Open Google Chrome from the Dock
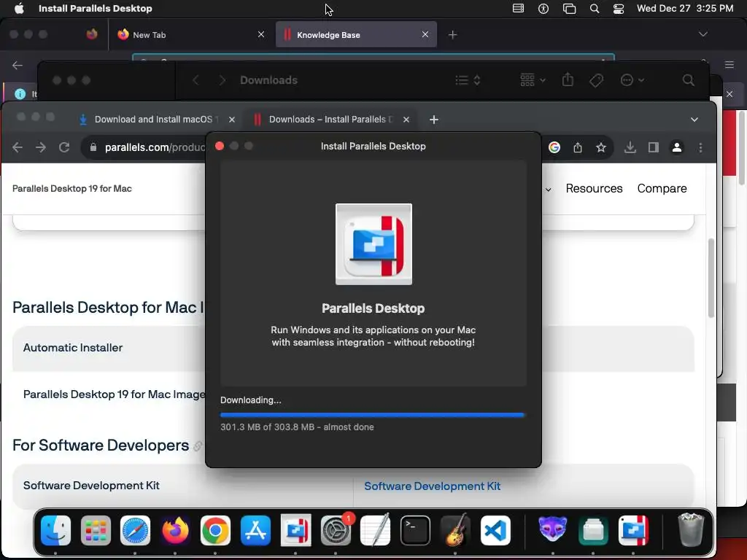747x560 pixels. (x=215, y=531)
